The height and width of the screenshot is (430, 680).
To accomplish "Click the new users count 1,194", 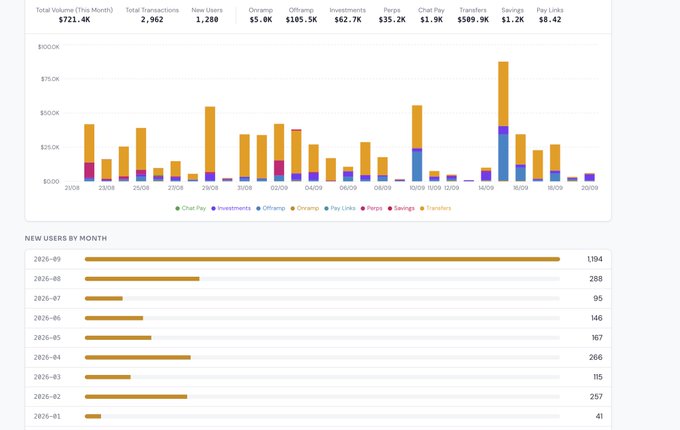I will (x=595, y=259).
